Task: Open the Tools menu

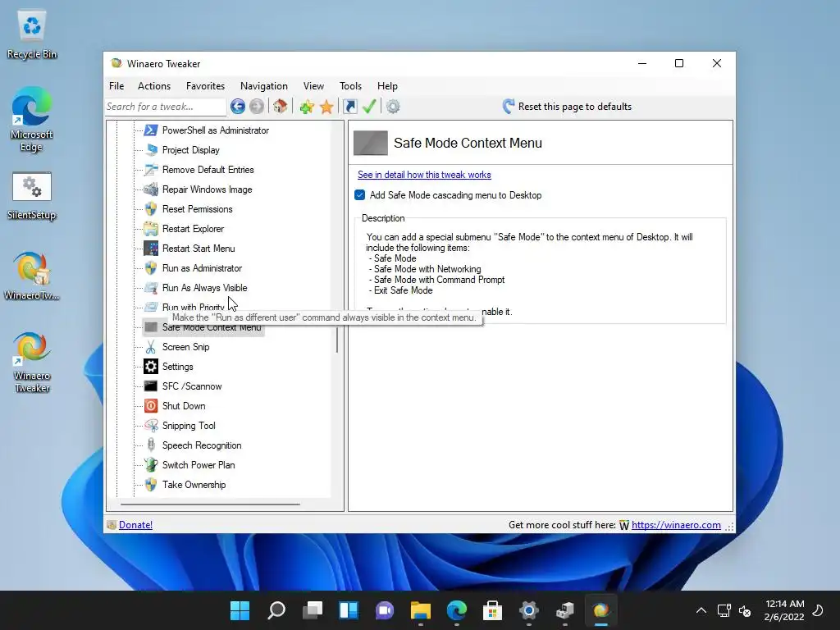Action: (350, 85)
